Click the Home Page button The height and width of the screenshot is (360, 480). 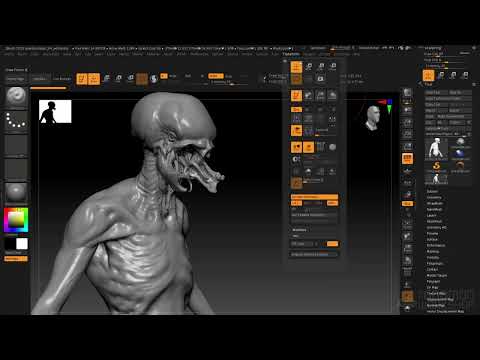point(16,79)
